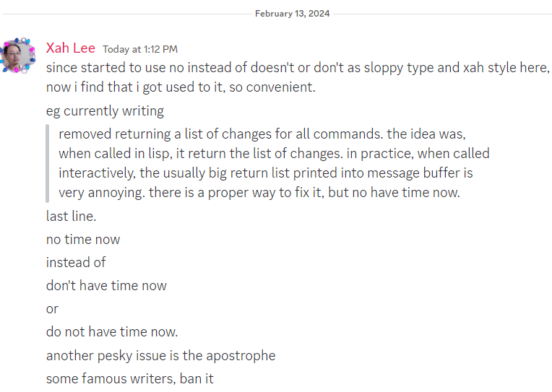Screen dimensions: 552x392
Task: Click the 'do not have time now.' message
Action: [112, 332]
